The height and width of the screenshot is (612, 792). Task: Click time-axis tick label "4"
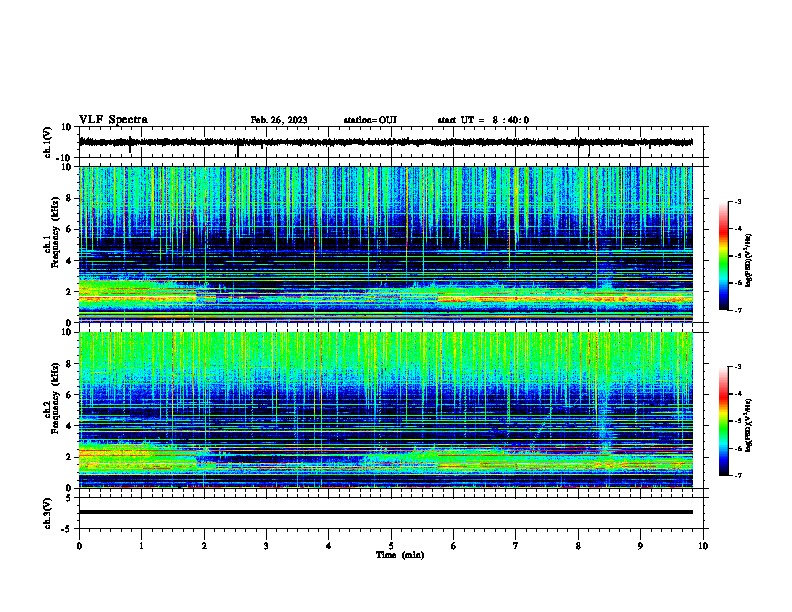329,546
